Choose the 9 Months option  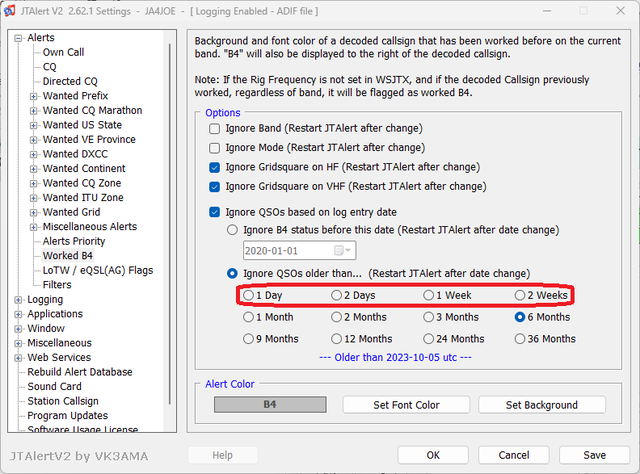pyautogui.click(x=248, y=338)
